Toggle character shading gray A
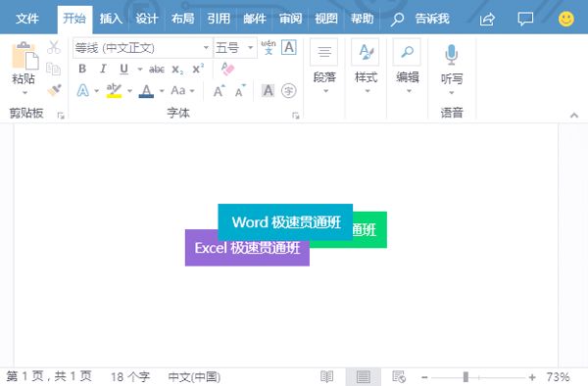Screen dimensions: 588x386 268,90
